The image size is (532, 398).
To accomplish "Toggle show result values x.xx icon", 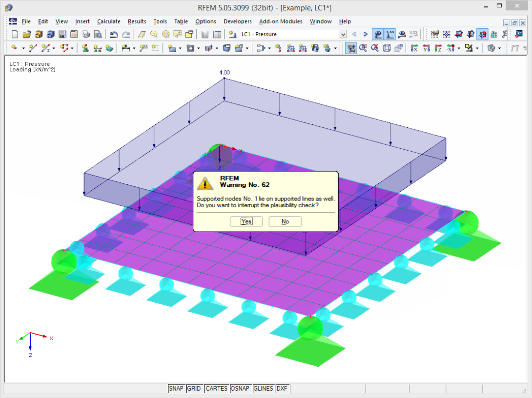I will (413, 34).
